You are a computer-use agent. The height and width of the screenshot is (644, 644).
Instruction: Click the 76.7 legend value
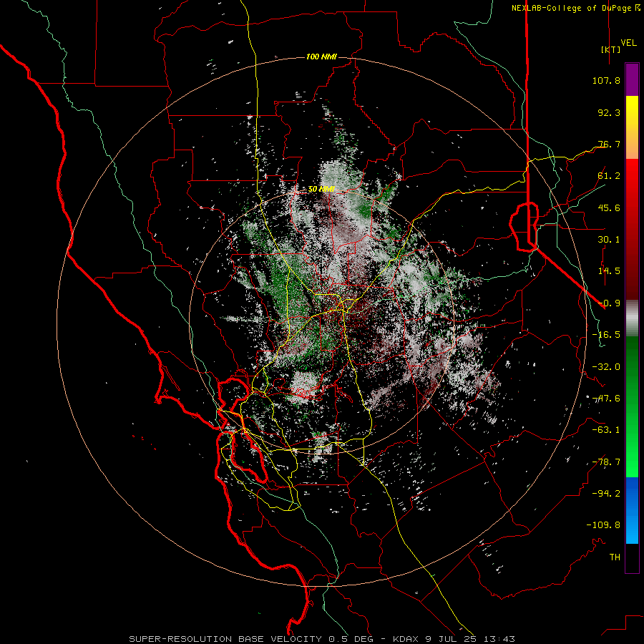[x=609, y=144]
